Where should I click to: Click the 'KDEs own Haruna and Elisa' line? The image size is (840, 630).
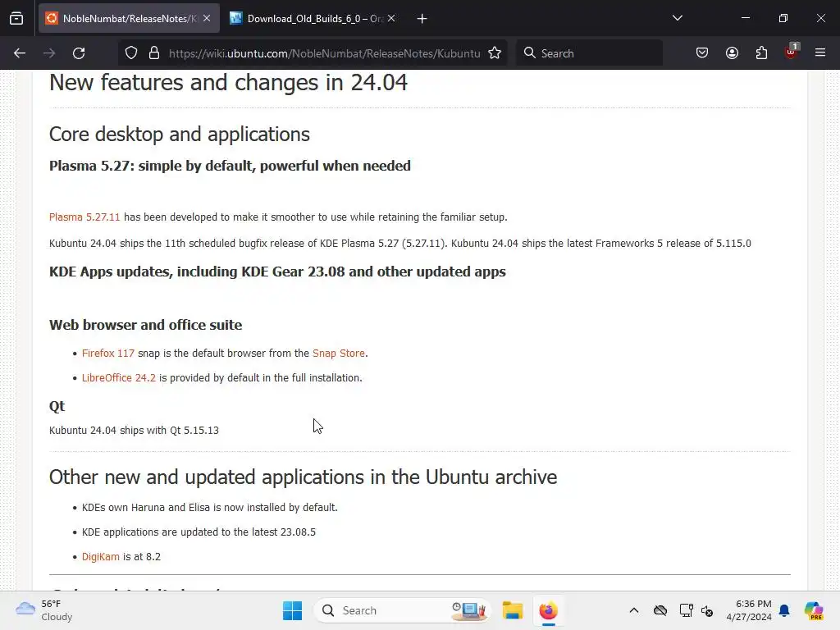tap(210, 507)
